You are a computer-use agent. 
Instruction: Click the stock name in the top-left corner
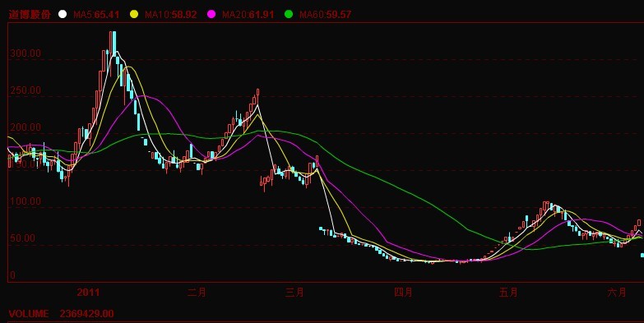pos(30,14)
